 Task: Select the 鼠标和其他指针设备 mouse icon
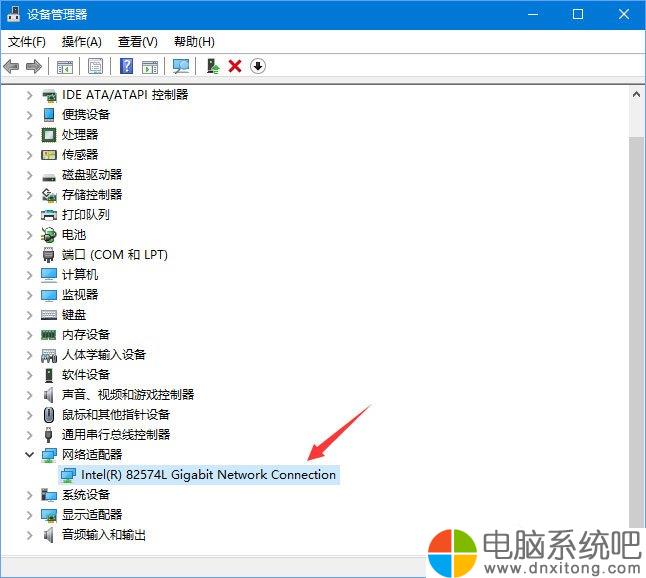coord(49,414)
